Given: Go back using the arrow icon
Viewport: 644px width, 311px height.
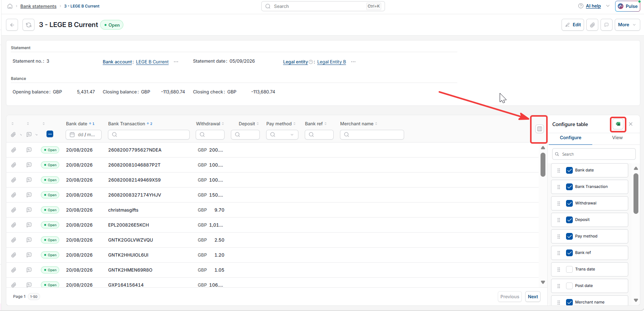Looking at the screenshot, I should tap(12, 25).
